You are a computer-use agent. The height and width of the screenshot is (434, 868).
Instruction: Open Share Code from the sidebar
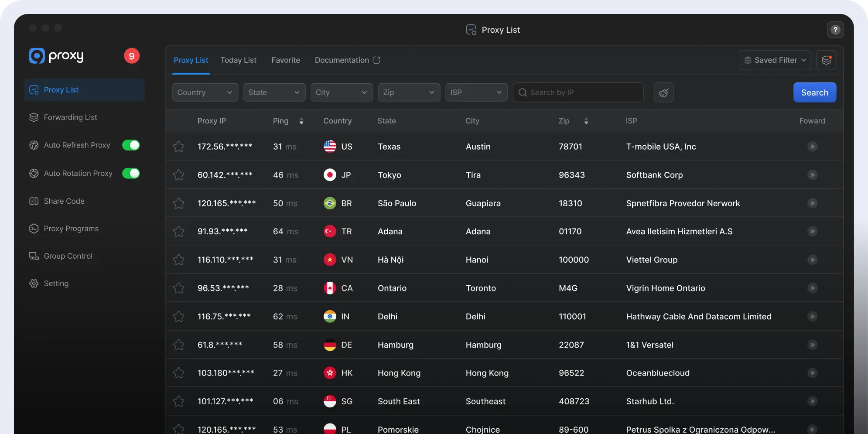[64, 201]
